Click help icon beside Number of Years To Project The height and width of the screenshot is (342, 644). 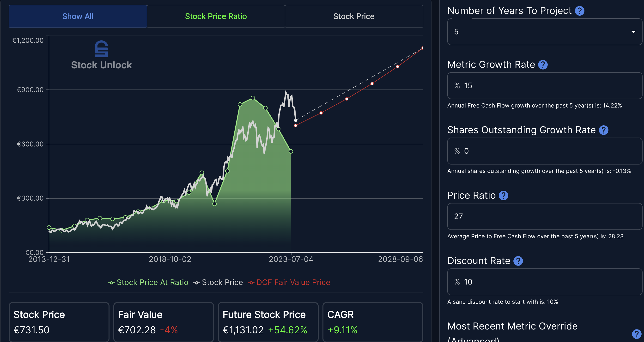click(x=579, y=11)
